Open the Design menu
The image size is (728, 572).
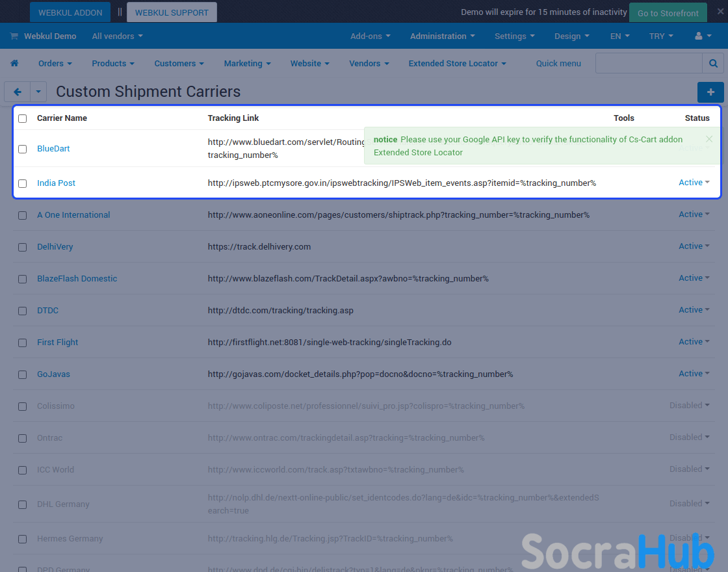click(571, 36)
